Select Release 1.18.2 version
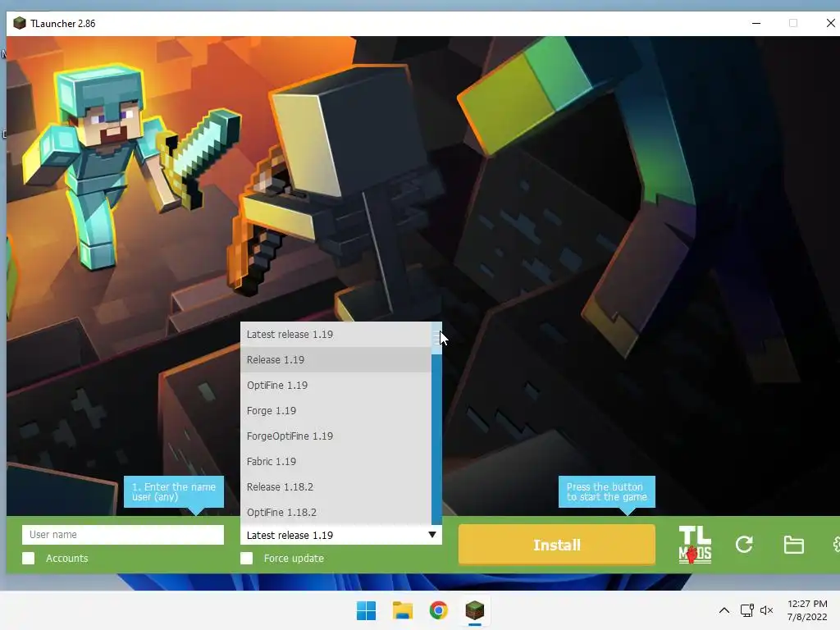The height and width of the screenshot is (630, 840). [x=336, y=487]
